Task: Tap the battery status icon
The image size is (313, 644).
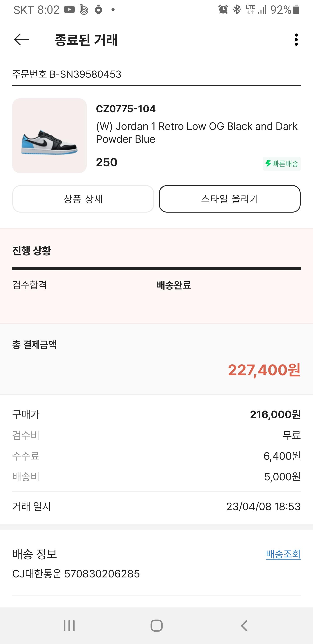Action: tap(296, 10)
